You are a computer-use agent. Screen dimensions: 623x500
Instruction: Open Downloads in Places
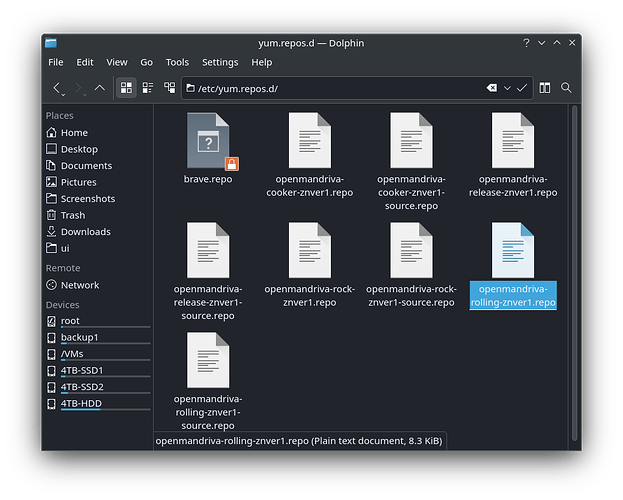pos(78,232)
